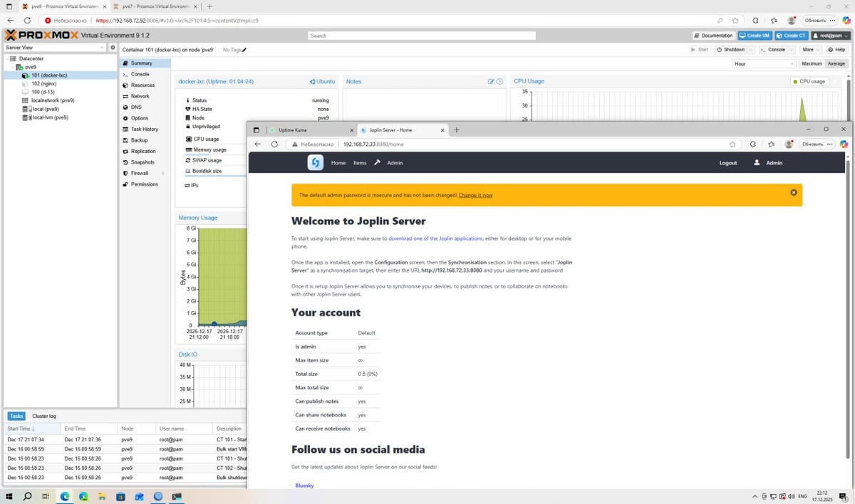
Task: Open the Proxmox Server View gear settings
Action: (113, 48)
